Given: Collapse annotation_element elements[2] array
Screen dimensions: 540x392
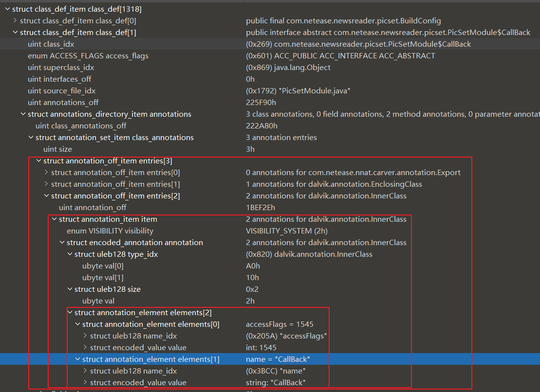Looking at the screenshot, I should tap(70, 313).
